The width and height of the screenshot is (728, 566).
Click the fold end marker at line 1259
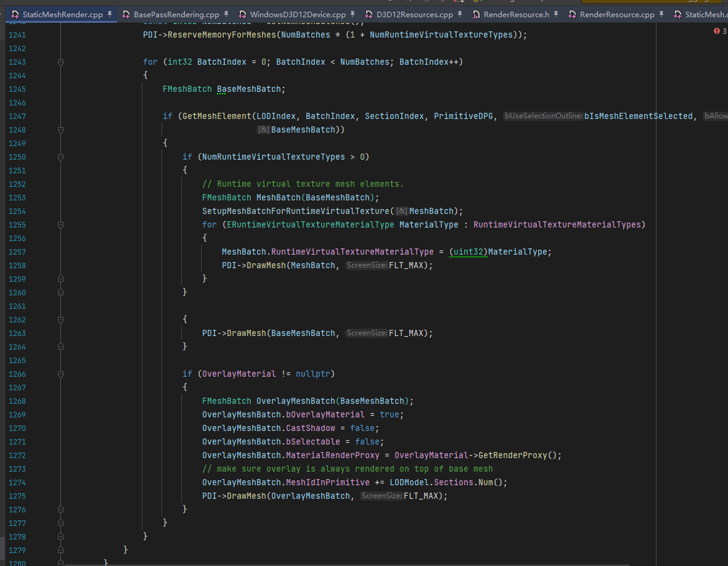point(60,279)
